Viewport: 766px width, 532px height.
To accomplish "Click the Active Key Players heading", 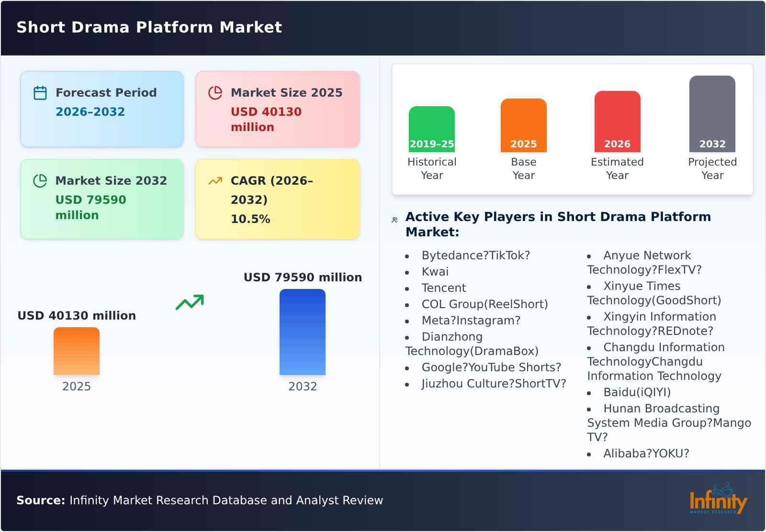I will click(558, 224).
